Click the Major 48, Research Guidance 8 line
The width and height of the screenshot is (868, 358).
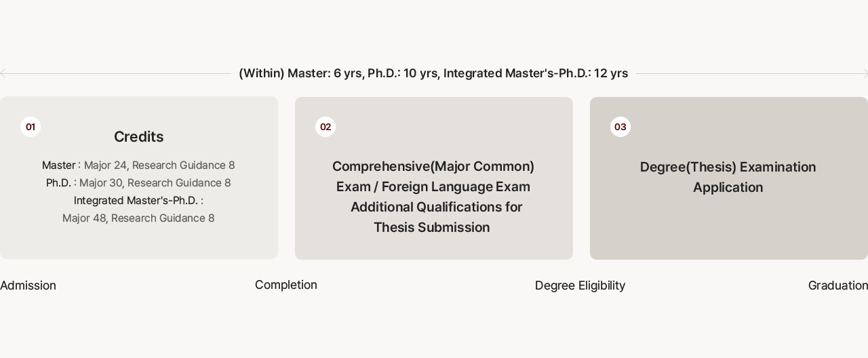click(138, 218)
